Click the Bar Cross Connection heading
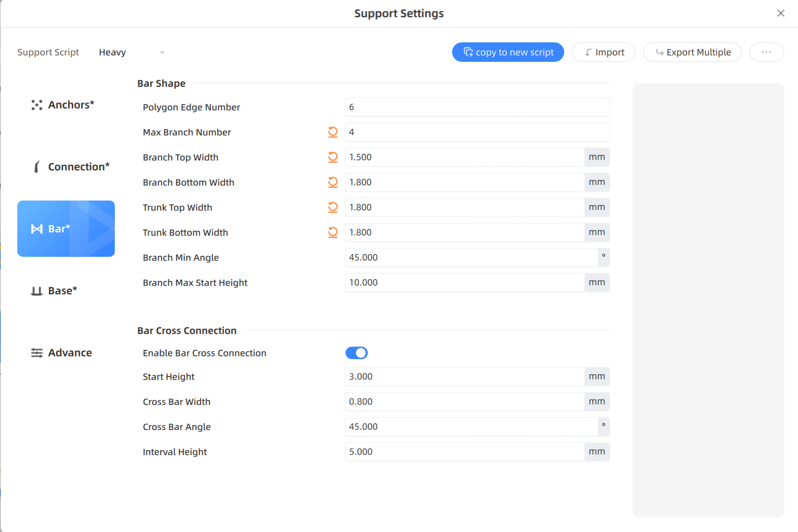This screenshot has width=798, height=532. [187, 331]
